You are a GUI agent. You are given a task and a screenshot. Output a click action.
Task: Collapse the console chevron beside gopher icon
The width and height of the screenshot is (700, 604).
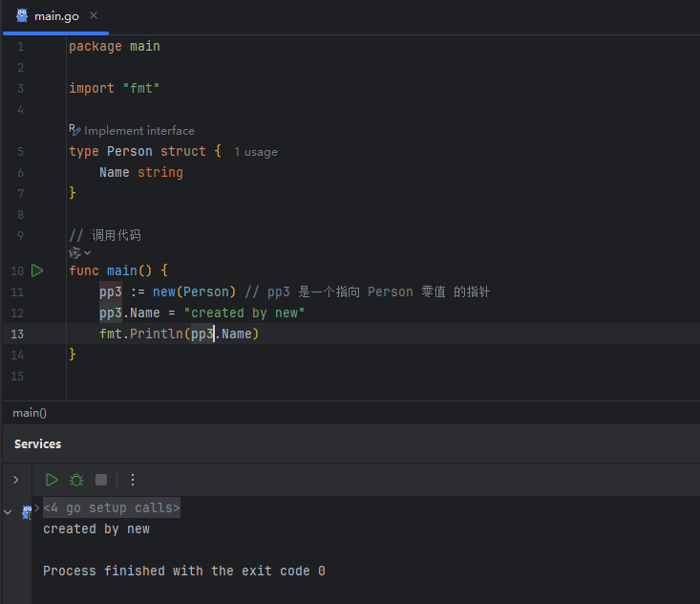tap(8, 512)
